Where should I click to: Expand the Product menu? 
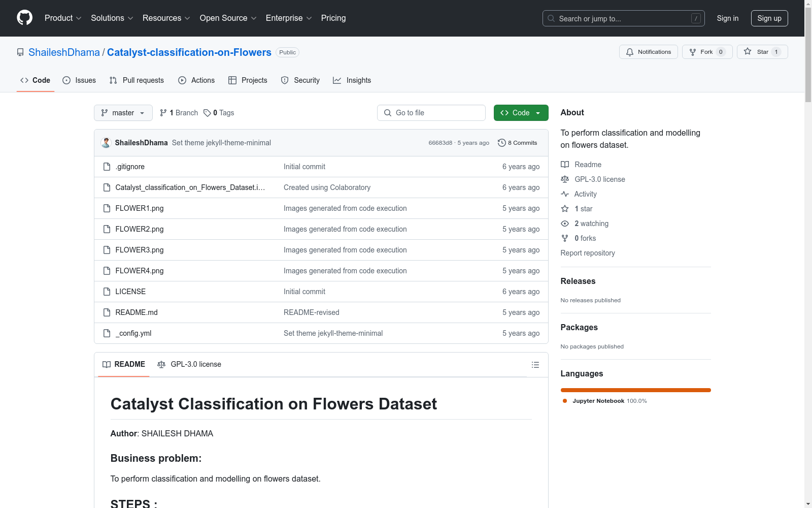point(63,18)
